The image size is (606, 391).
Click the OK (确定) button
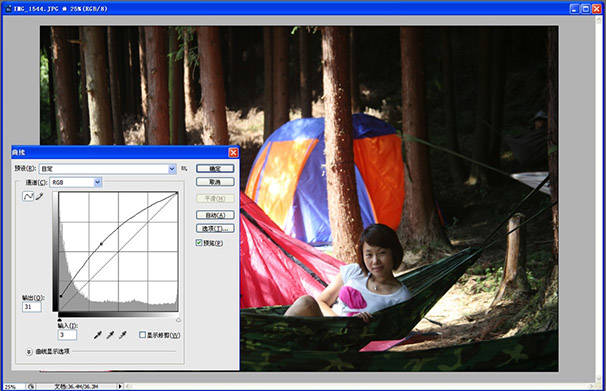[x=215, y=168]
